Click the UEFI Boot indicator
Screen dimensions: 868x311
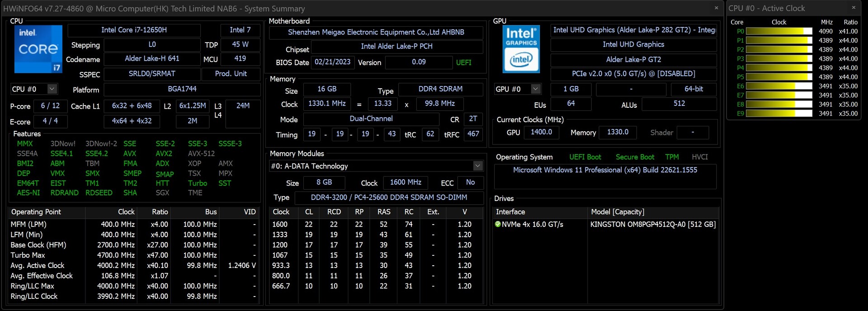[x=585, y=157]
